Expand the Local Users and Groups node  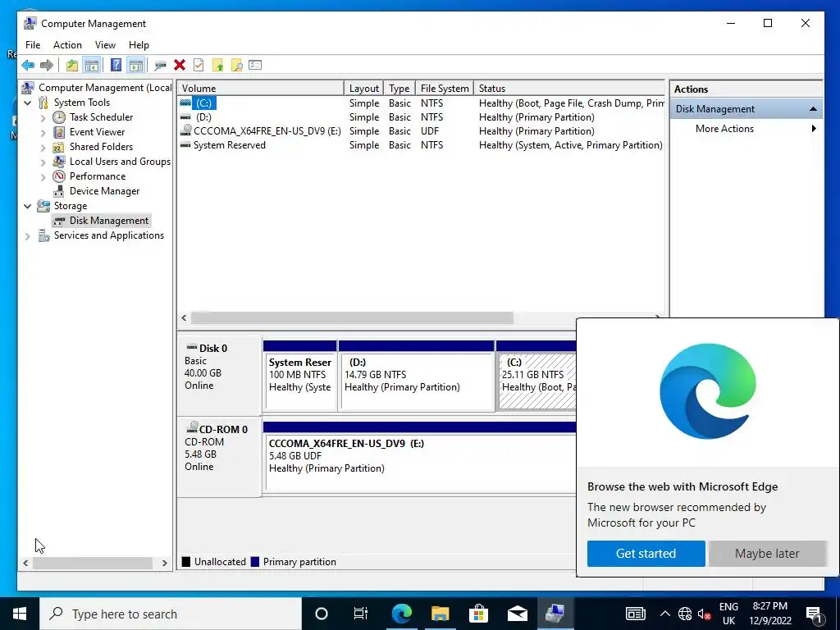click(43, 162)
